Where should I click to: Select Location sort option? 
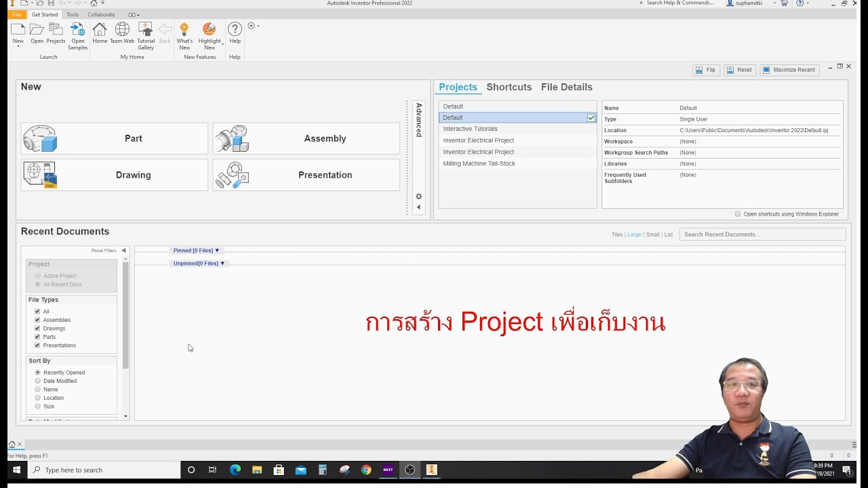click(38, 398)
